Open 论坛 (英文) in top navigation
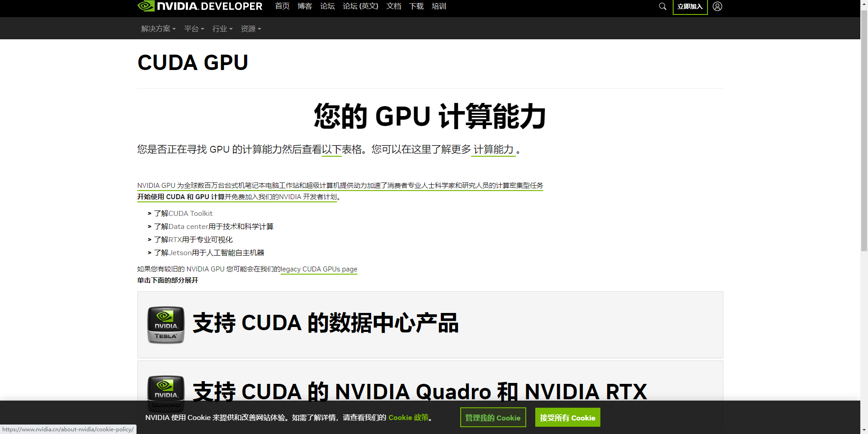Screen dimensions: 868x434 coord(360,6)
